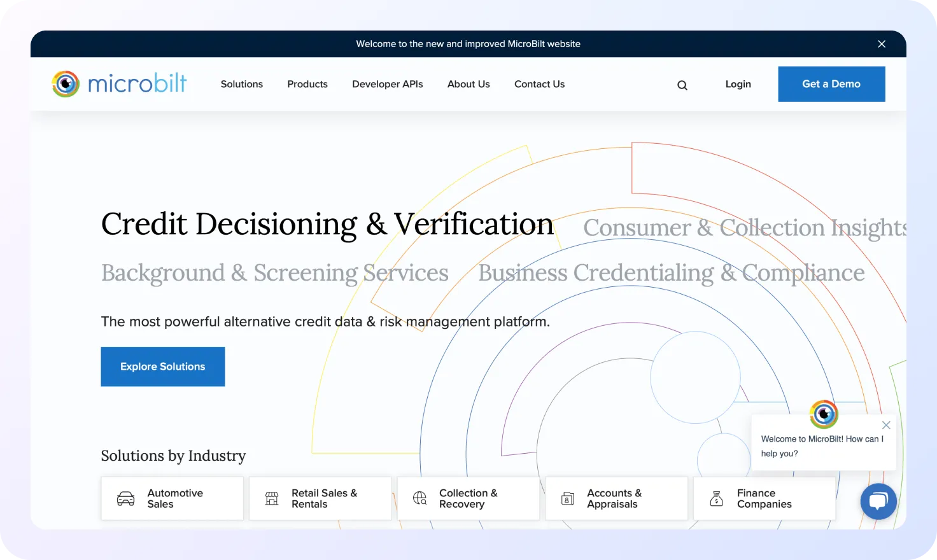Select the Finance Companies card

[x=764, y=498]
